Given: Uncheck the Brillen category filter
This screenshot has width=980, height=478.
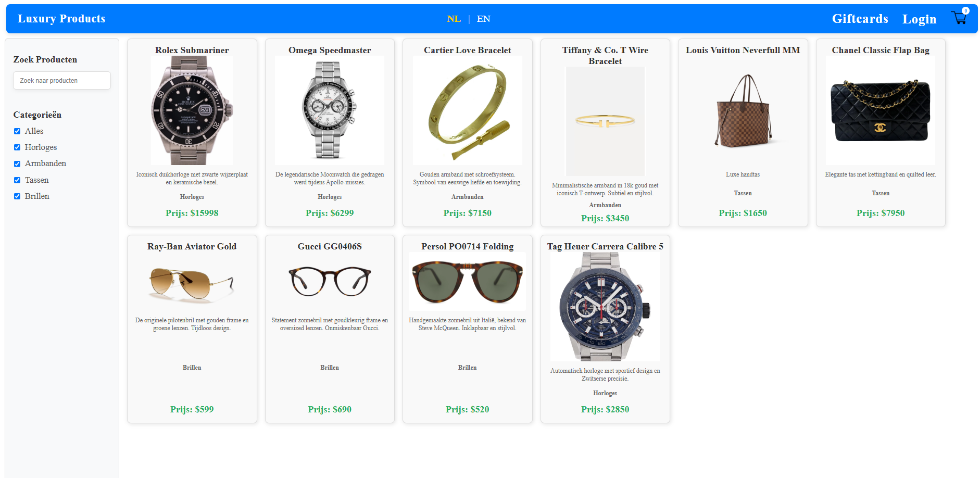Looking at the screenshot, I should [x=17, y=196].
